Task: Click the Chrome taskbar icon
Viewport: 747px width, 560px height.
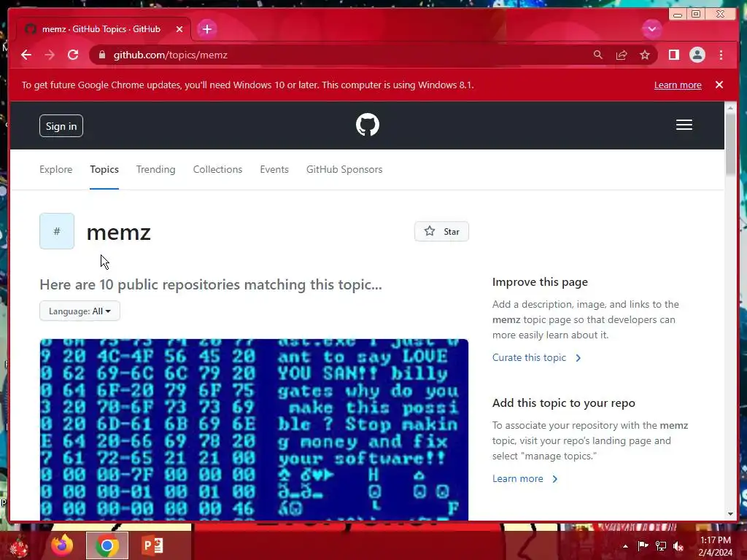Action: point(107,545)
